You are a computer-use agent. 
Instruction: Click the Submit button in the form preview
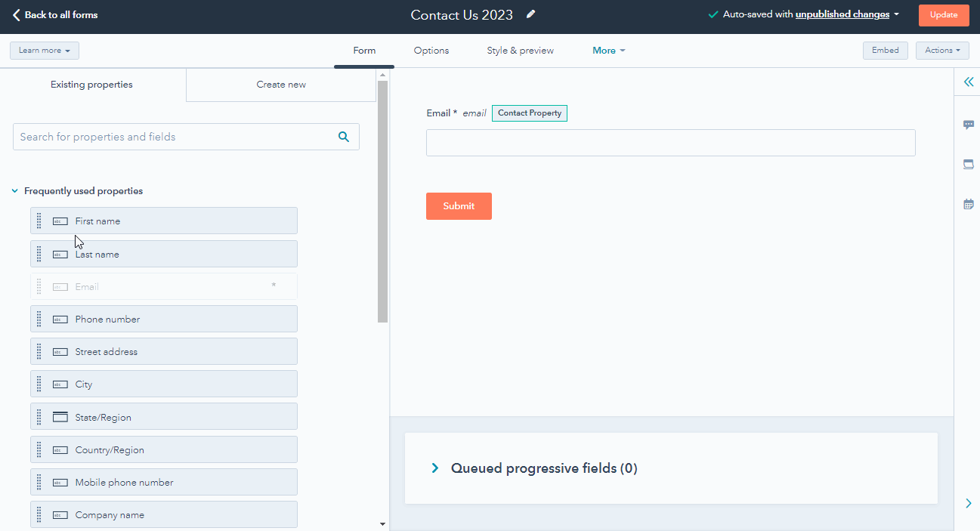point(459,205)
